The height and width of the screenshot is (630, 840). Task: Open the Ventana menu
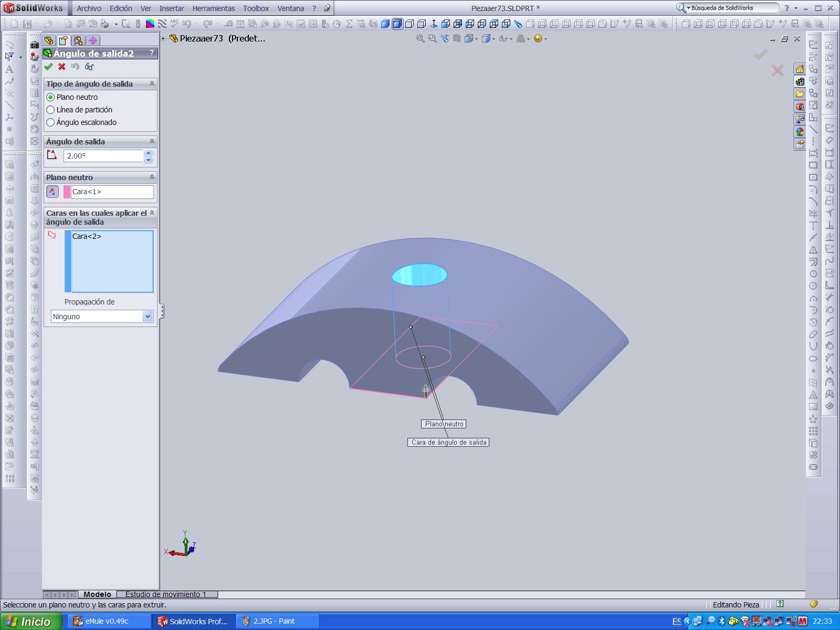click(x=291, y=8)
